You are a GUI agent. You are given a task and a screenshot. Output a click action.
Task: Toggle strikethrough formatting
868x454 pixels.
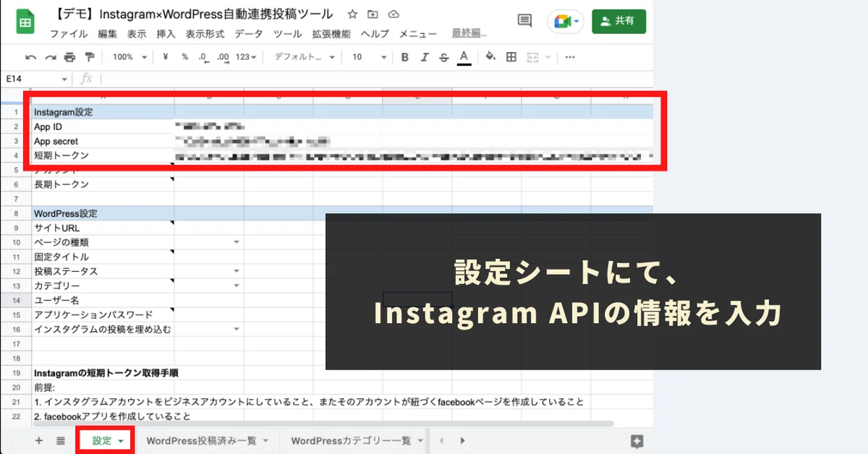coord(444,57)
